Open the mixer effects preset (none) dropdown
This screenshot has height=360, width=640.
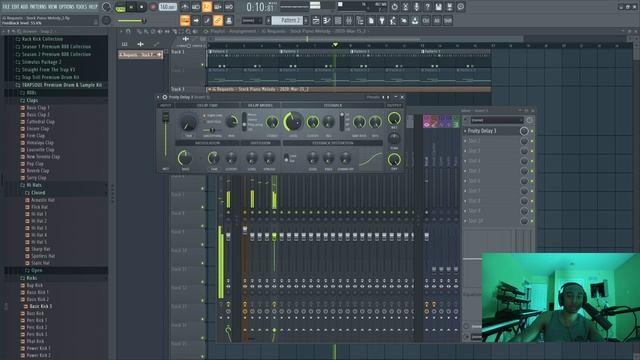tap(497, 120)
